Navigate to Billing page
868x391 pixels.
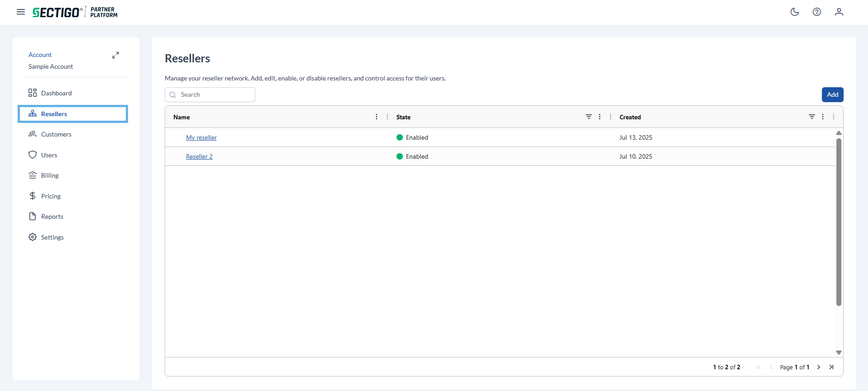(x=50, y=175)
